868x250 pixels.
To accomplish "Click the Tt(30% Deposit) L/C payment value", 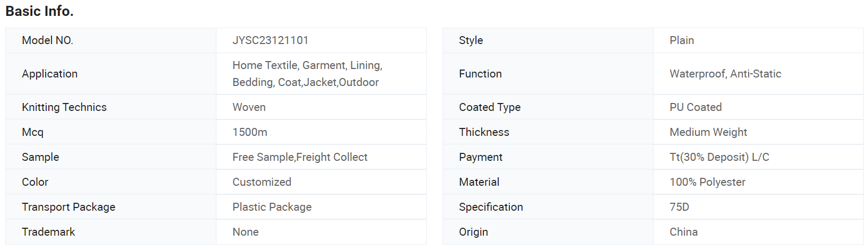I will 719,157.
